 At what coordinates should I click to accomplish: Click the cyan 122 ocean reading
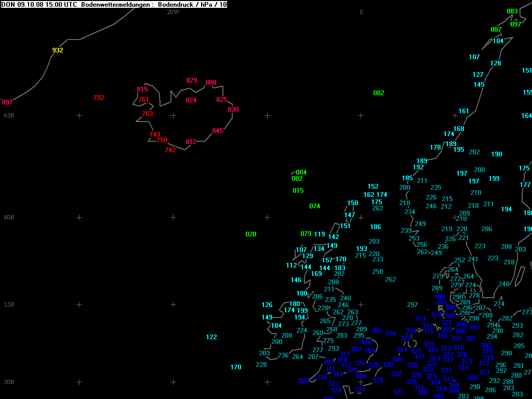[x=211, y=337]
